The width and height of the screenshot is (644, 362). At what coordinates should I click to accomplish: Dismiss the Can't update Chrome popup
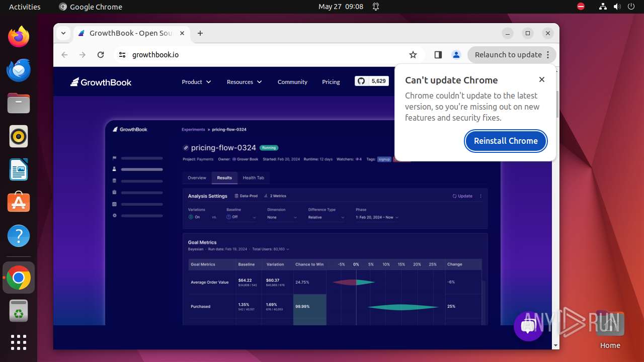(x=541, y=79)
